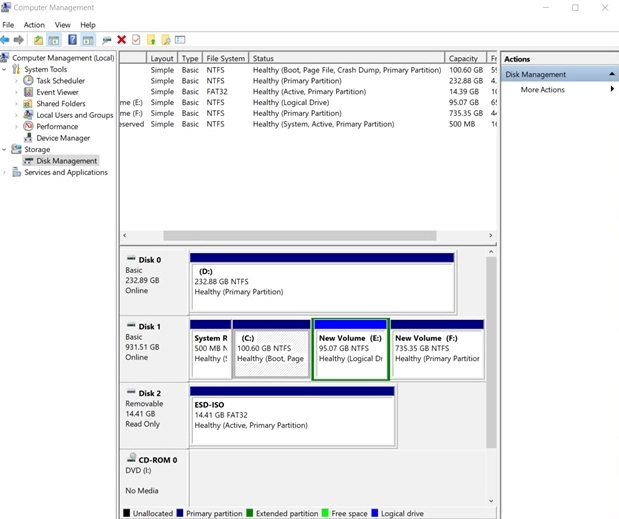
Task: Click the Back arrow toolbar icon
Action: (x=5, y=40)
